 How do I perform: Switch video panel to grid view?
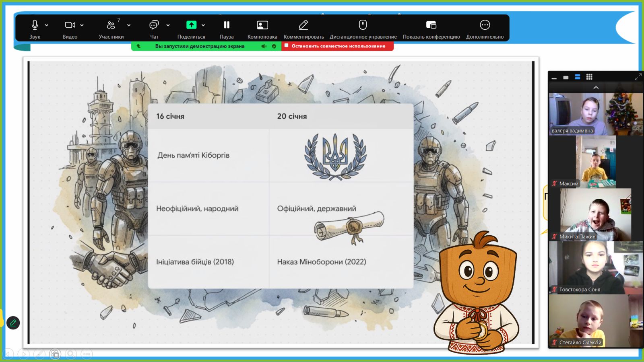point(589,77)
